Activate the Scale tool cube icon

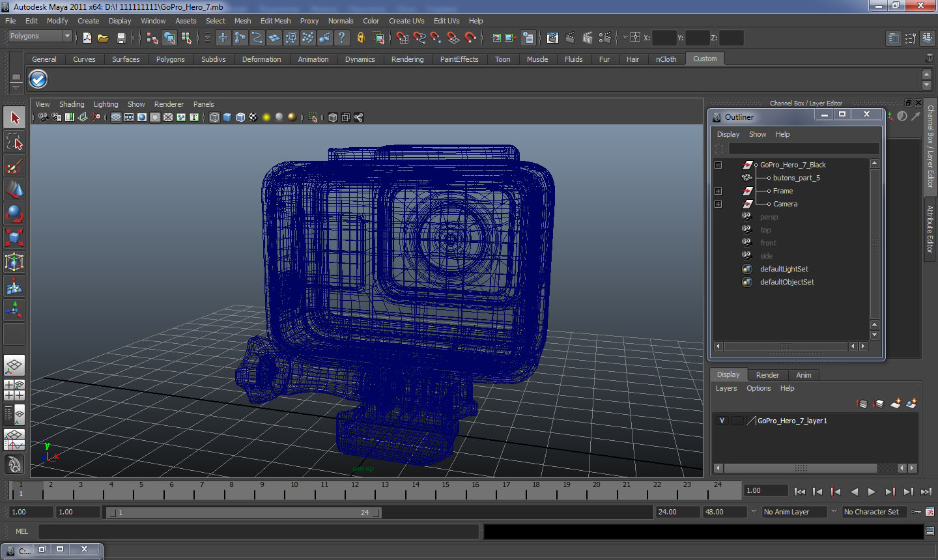click(x=14, y=238)
